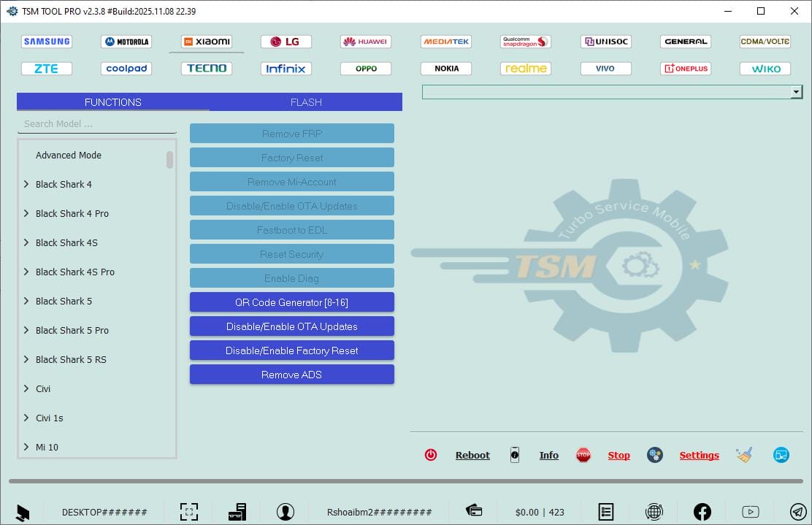The width and height of the screenshot is (812, 525).
Task: Click the blue remote-screen icon at bottom right
Action: (x=781, y=454)
